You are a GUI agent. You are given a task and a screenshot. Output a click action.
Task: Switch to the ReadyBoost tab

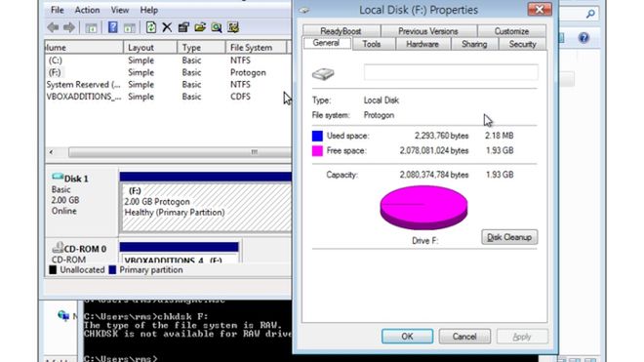pyautogui.click(x=341, y=31)
